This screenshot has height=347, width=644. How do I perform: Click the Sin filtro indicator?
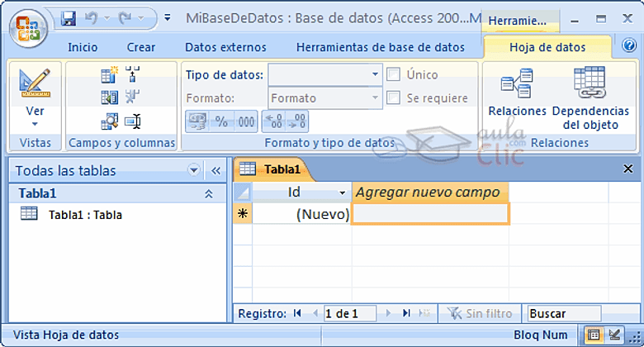480,313
